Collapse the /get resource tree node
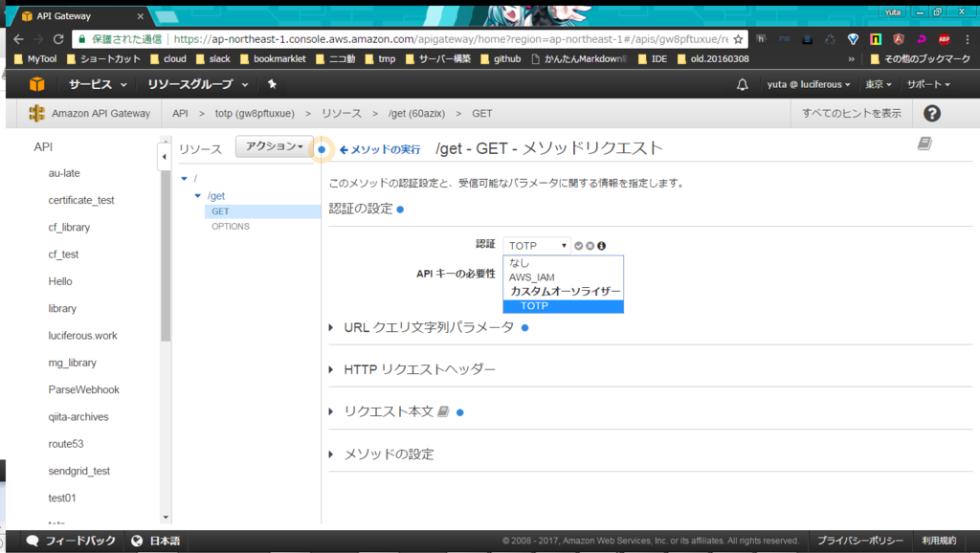 [198, 195]
